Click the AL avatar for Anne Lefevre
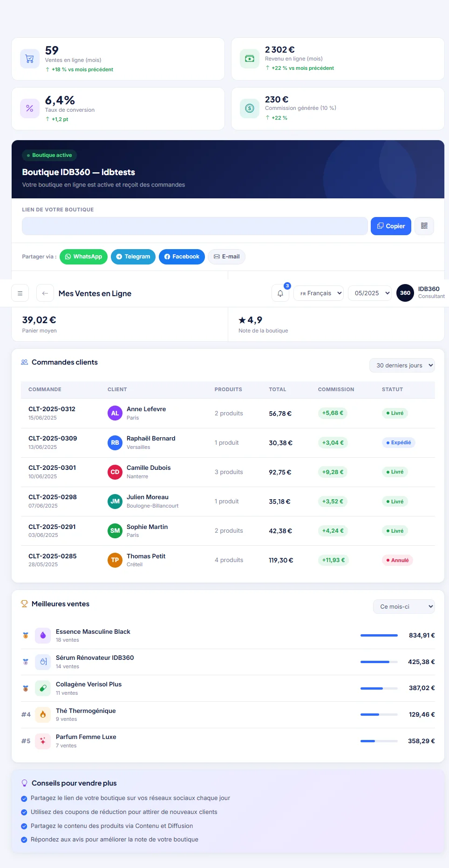This screenshot has width=449, height=868. (115, 413)
